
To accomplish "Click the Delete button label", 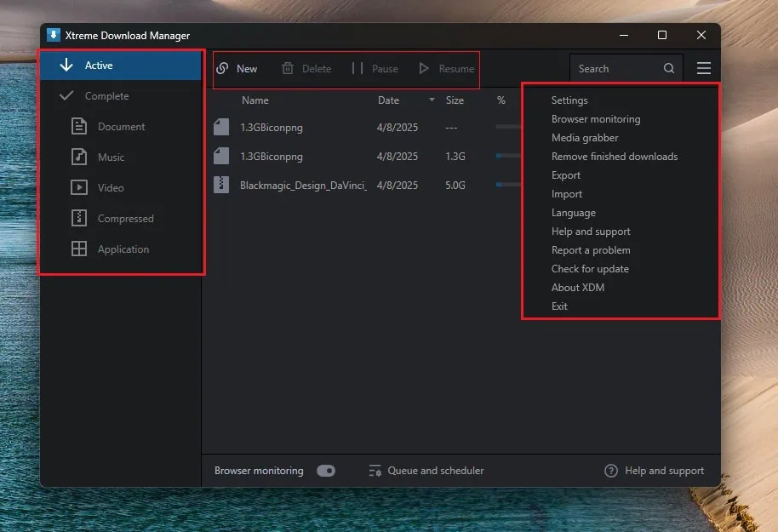I will [x=317, y=68].
